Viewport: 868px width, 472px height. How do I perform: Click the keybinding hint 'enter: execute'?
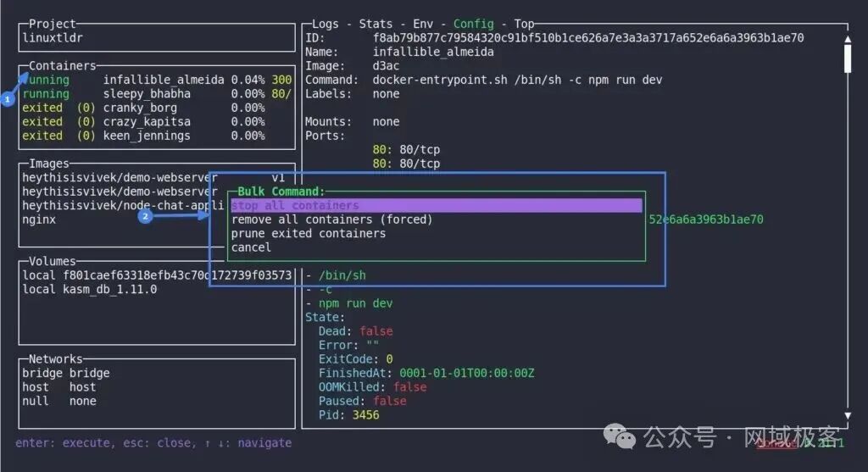tap(63, 442)
